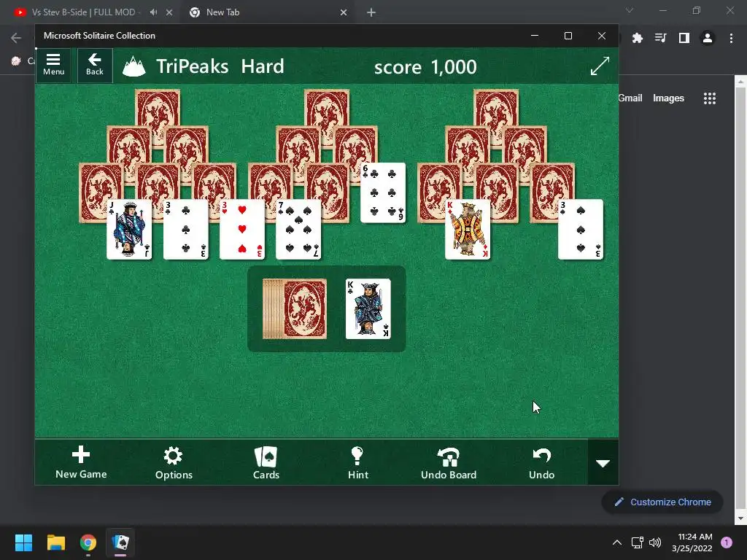Click the Chrome page vertical scrollbar
This screenshot has width=747, height=560.
click(x=740, y=300)
